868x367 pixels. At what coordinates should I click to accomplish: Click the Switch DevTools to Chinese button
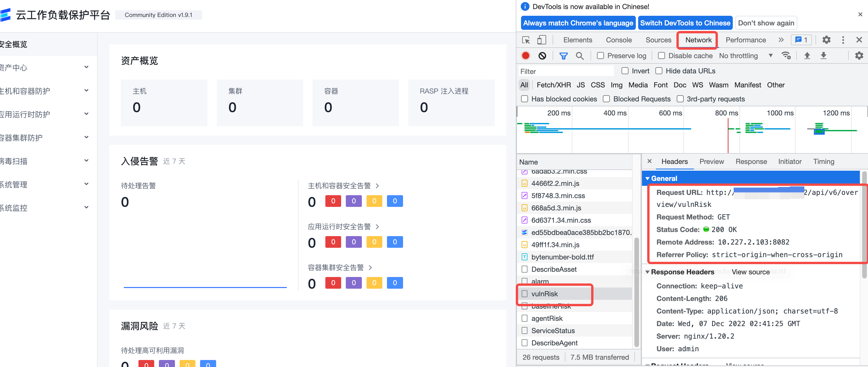point(685,23)
